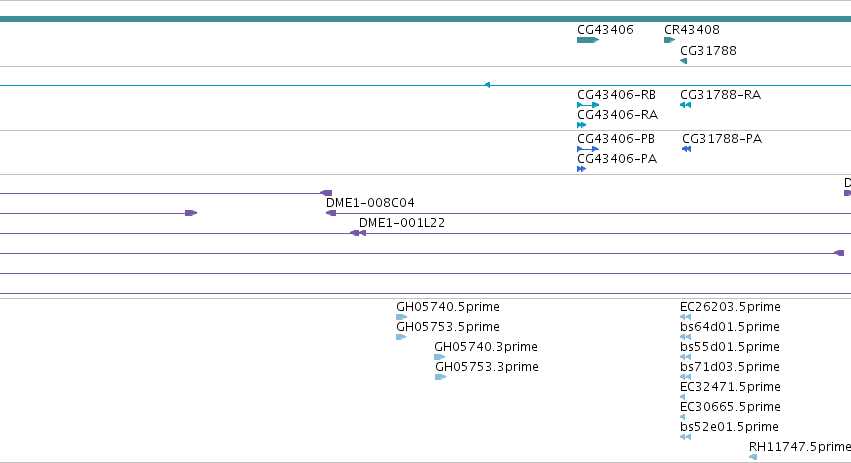Click the bs64d01.5prime label
Viewport: 851px width, 463px height.
tap(730, 327)
